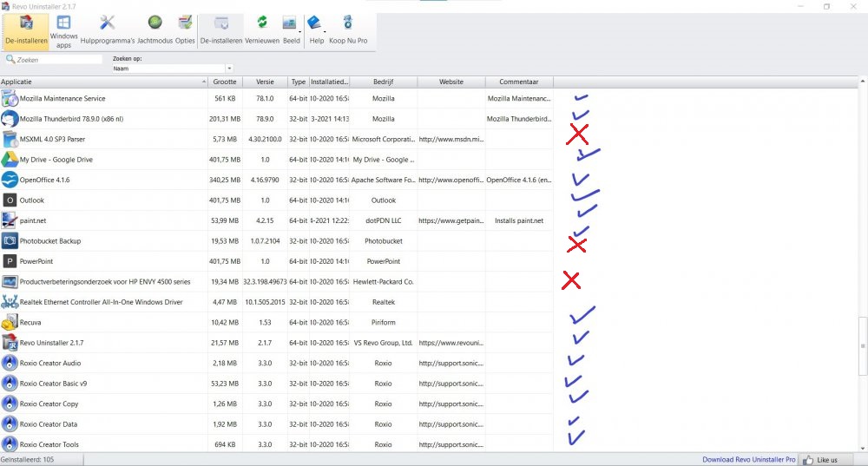Select Roxio Creator Basic v9 row
The height and width of the screenshot is (466, 868).
pyautogui.click(x=277, y=384)
